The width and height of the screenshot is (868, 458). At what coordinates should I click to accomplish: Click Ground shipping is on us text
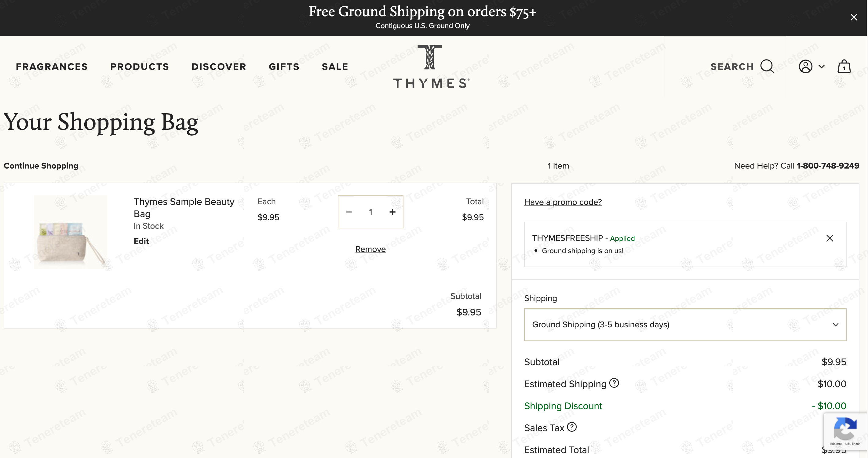tap(583, 251)
